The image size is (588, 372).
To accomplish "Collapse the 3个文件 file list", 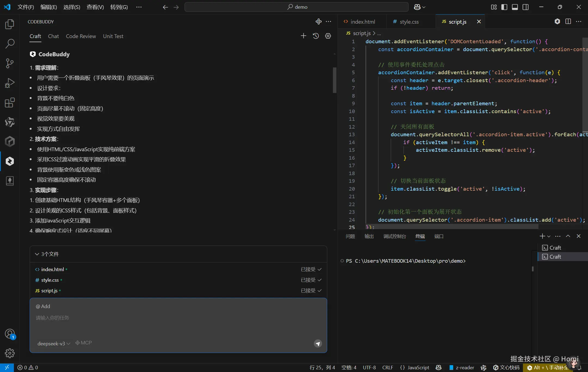I will pos(37,254).
